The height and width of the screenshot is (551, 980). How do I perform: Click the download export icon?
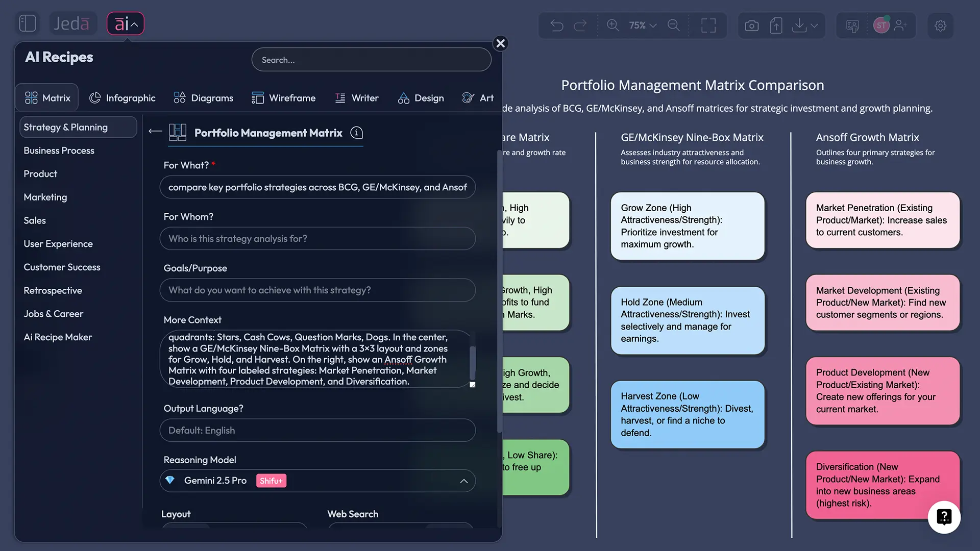pos(799,25)
